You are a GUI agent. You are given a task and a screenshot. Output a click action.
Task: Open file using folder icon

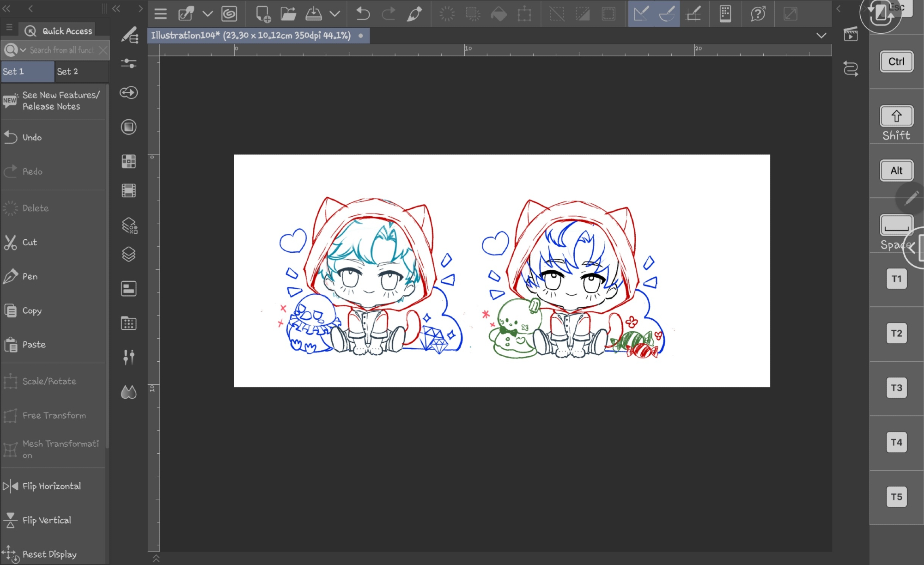coord(288,14)
